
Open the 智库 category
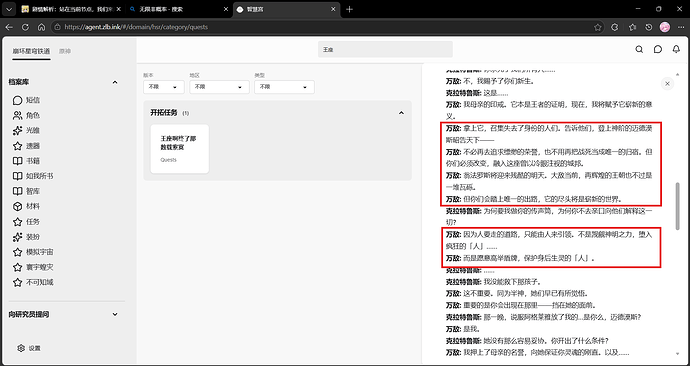click(27, 191)
